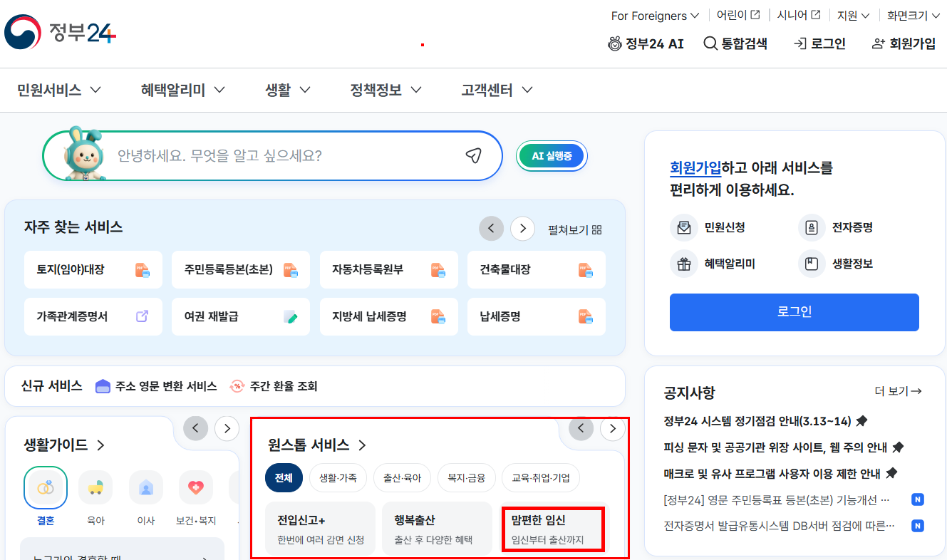Open the 고객센터 menu
This screenshot has height=560, width=947.
tap(487, 90)
